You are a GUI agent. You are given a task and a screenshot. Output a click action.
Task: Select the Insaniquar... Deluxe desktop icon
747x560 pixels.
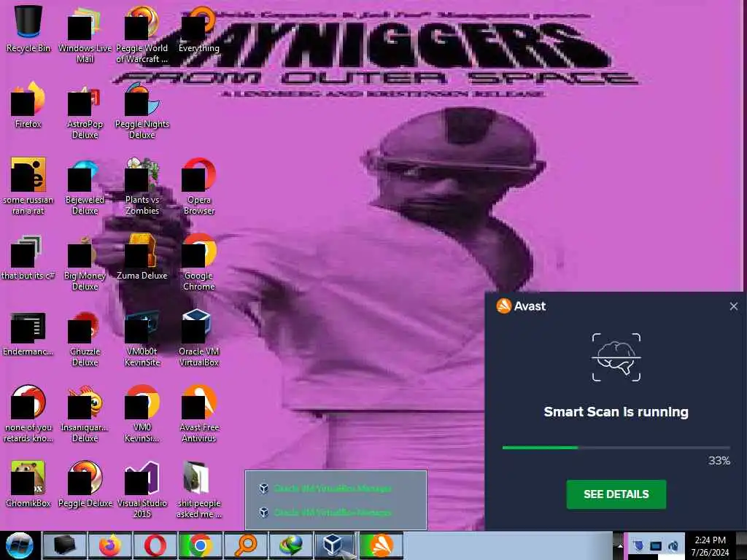85,414
